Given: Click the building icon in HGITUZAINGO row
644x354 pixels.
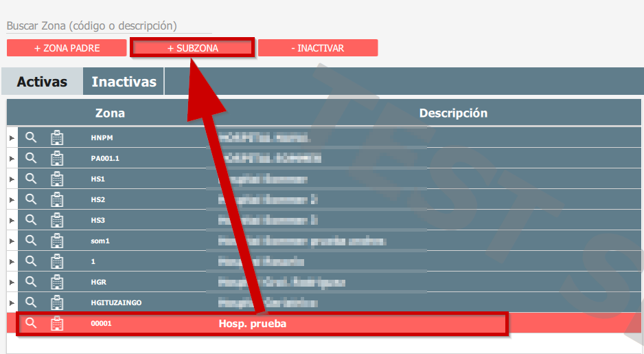Looking at the screenshot, I should pos(57,302).
